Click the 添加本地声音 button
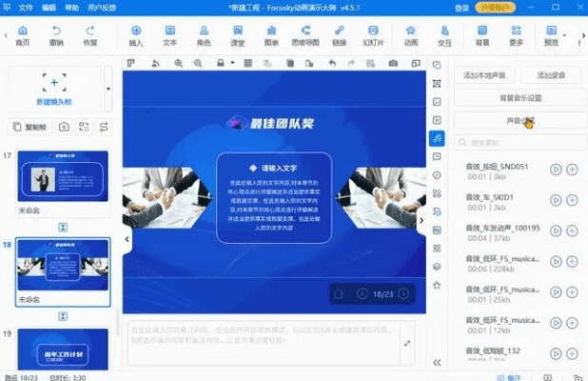 (x=484, y=75)
